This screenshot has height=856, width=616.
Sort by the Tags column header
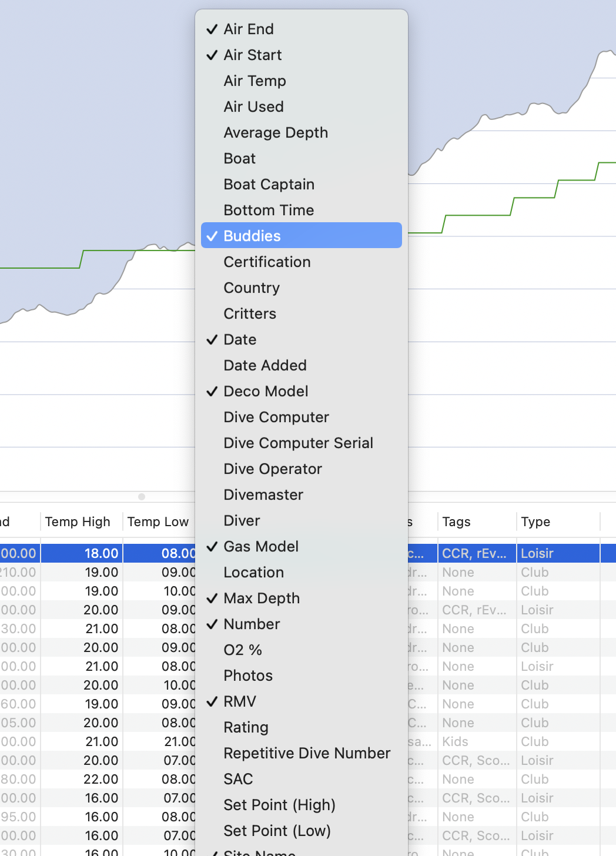click(456, 521)
